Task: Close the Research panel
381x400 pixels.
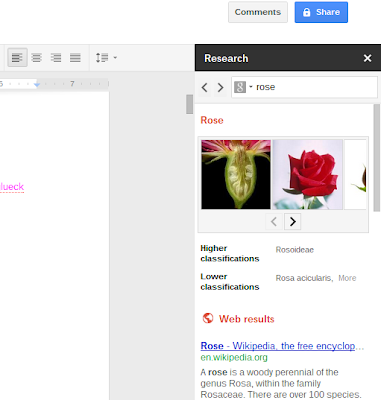Action: [x=367, y=58]
